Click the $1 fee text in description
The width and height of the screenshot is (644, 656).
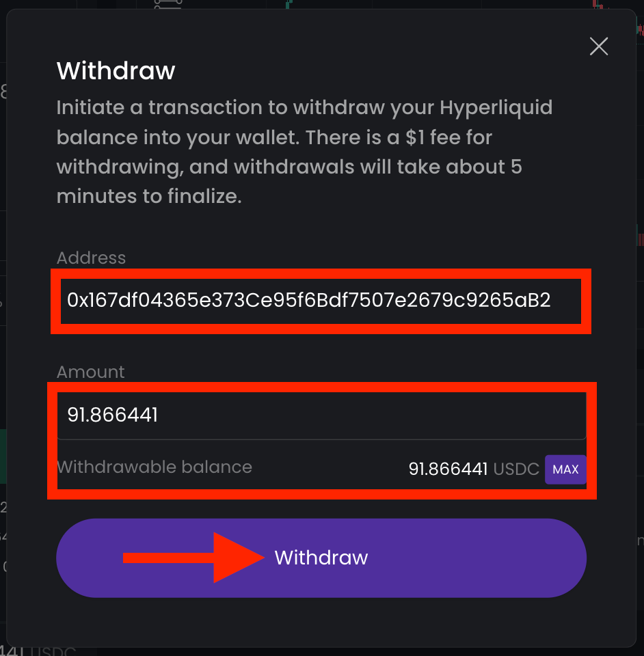coord(438,137)
